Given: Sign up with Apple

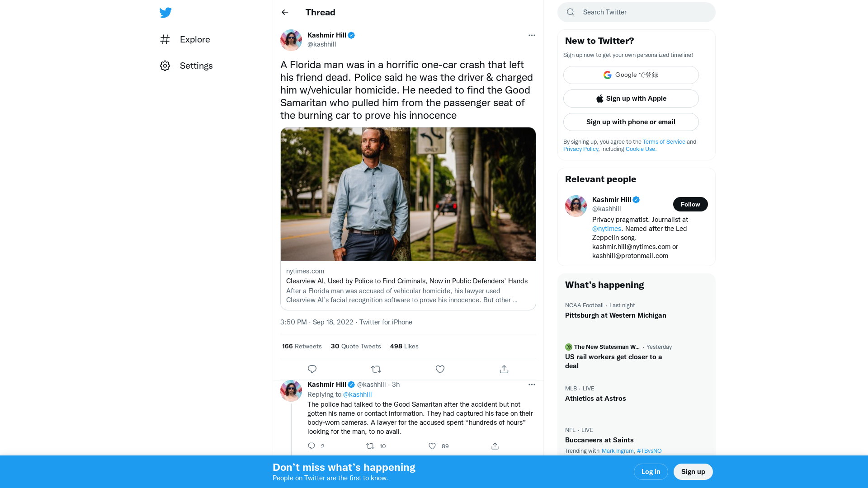Looking at the screenshot, I should pyautogui.click(x=631, y=99).
